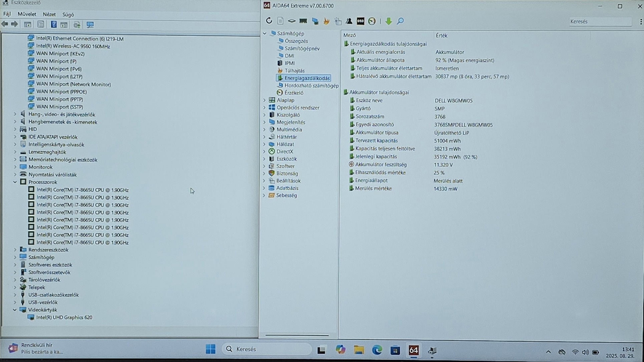Click the magnifier search icon in toolbar

(x=400, y=21)
